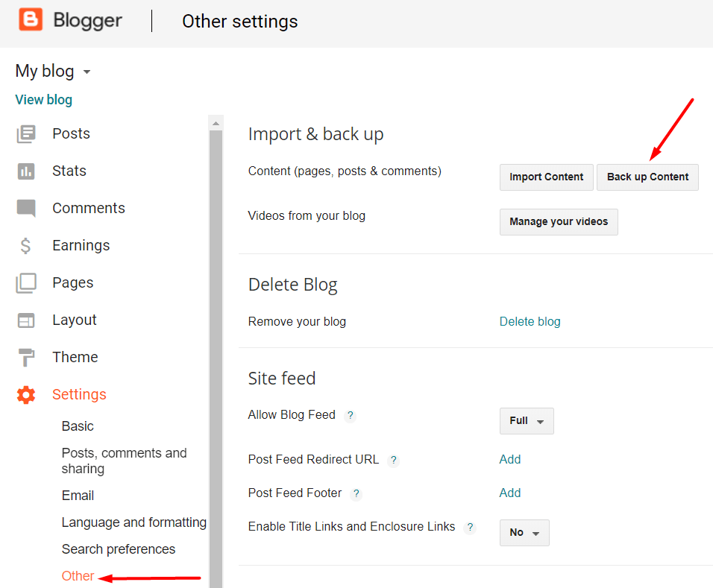This screenshot has height=588, width=713.
Task: Click the Comments speech bubble icon
Action: 26,209
